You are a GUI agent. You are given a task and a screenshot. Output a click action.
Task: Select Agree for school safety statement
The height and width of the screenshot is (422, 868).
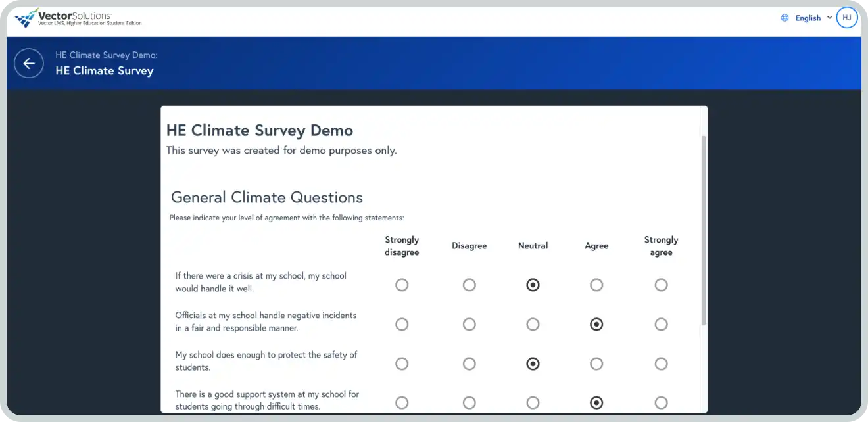click(596, 363)
